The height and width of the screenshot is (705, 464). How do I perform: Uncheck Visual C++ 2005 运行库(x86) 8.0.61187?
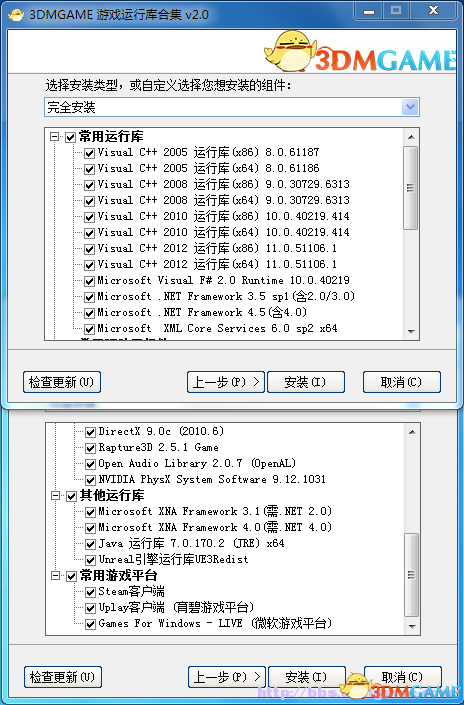click(x=89, y=153)
